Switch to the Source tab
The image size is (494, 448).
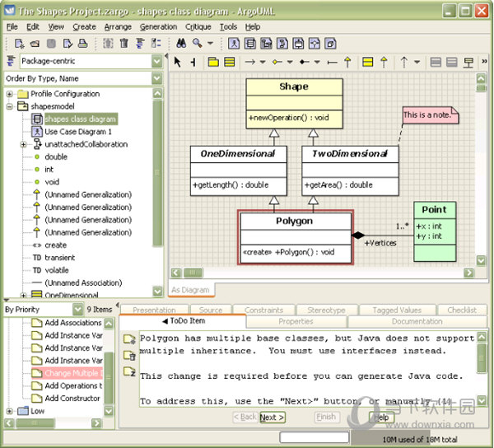pyautogui.click(x=211, y=310)
